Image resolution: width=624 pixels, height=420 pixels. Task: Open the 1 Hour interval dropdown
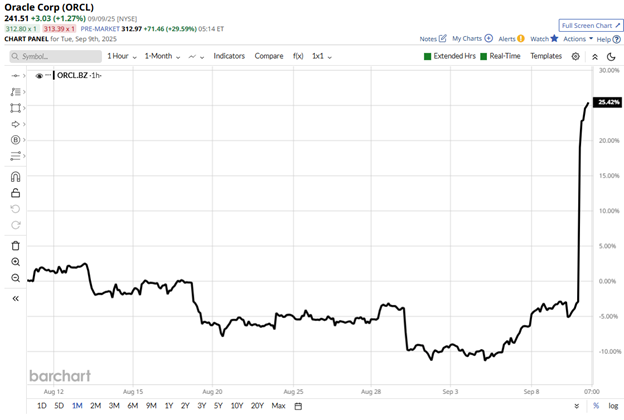click(121, 57)
